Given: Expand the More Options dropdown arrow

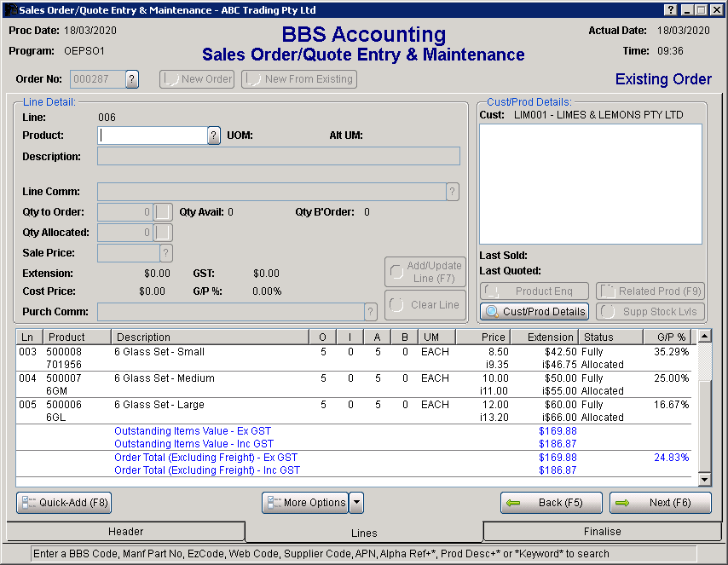Looking at the screenshot, I should click(x=356, y=503).
